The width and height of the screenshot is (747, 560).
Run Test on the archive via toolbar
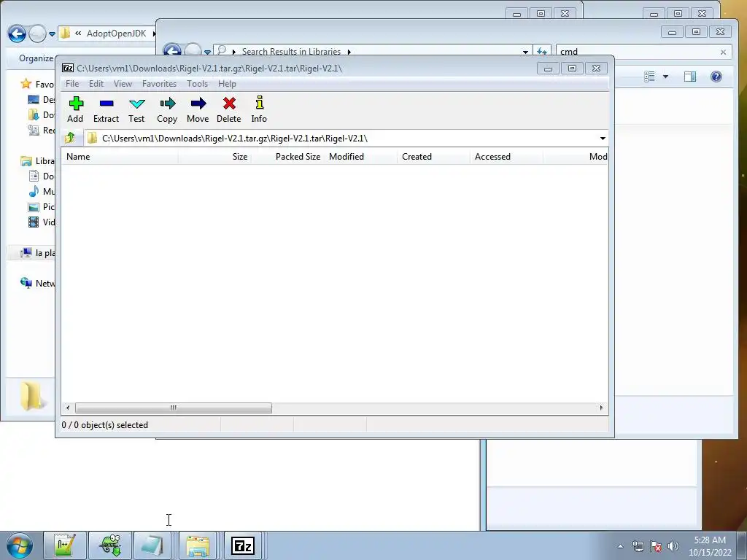[136, 109]
